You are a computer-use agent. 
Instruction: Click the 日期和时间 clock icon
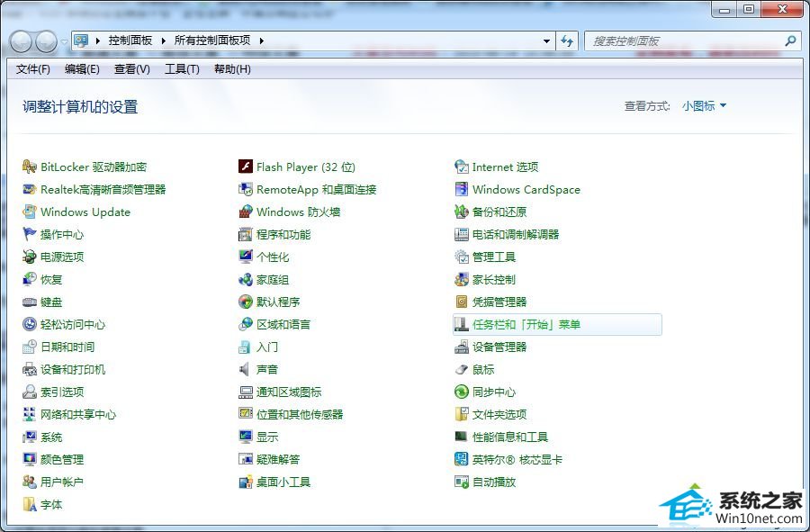[x=30, y=347]
